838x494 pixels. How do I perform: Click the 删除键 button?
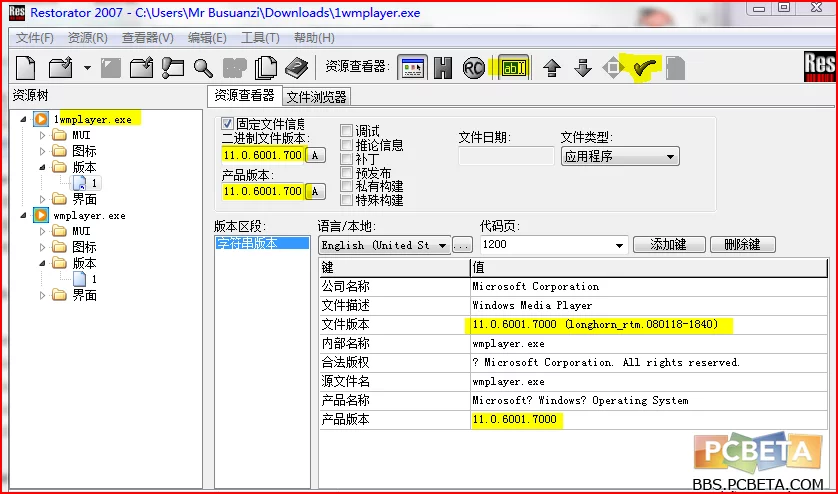pyautogui.click(x=742, y=244)
